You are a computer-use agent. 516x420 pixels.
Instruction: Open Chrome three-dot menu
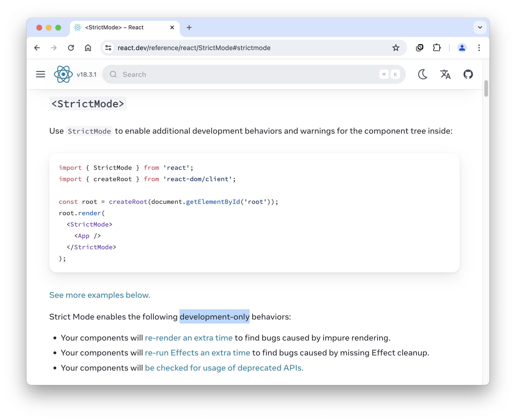479,48
